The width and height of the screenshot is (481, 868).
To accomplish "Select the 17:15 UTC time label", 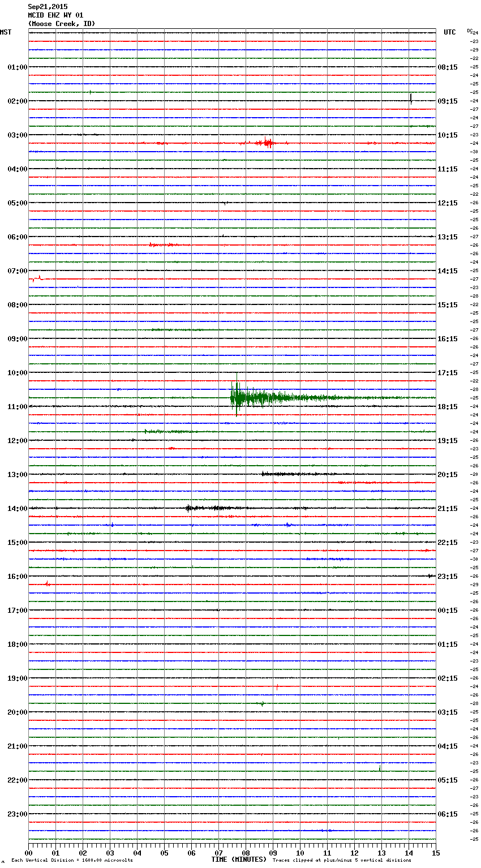I will 448,373.
